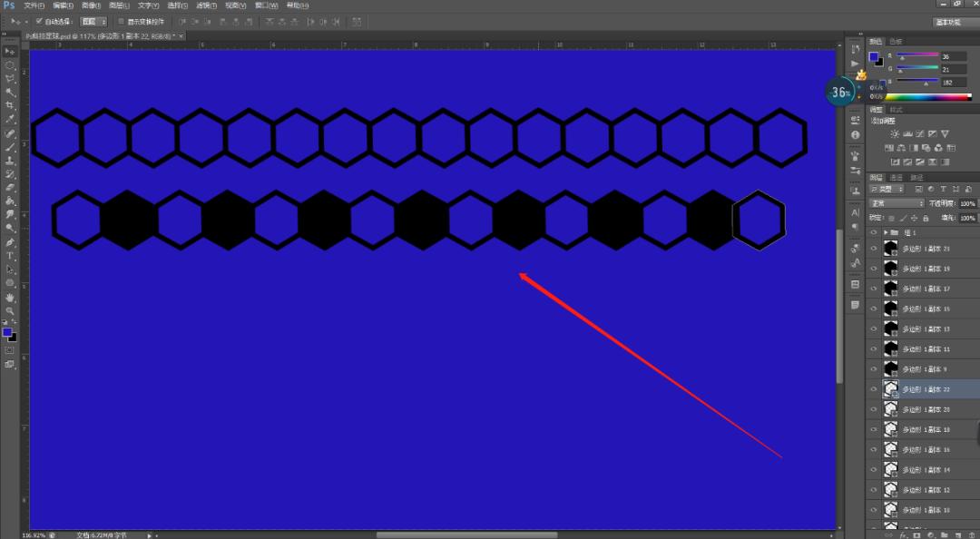Select the Zoom tool
Screen dimensions: 980x539
point(9,310)
